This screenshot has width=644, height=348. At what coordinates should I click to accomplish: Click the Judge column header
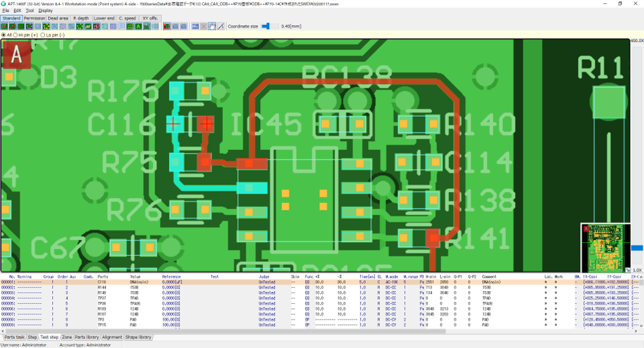click(264, 277)
